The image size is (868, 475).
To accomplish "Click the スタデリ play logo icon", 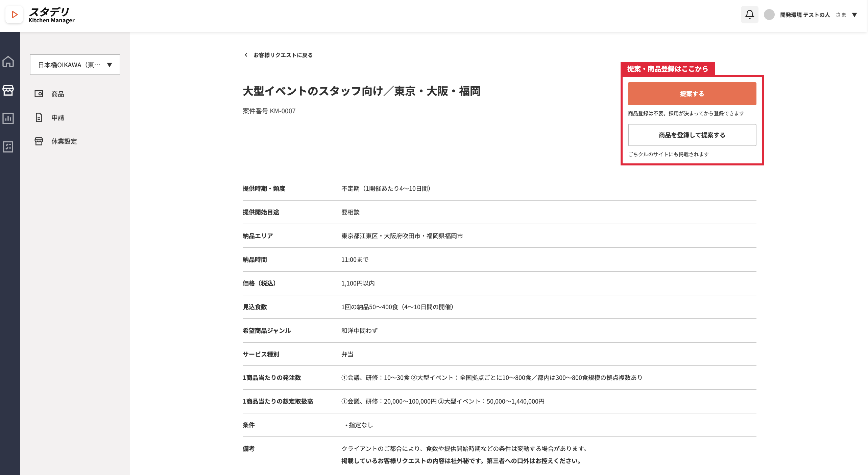I will point(14,15).
